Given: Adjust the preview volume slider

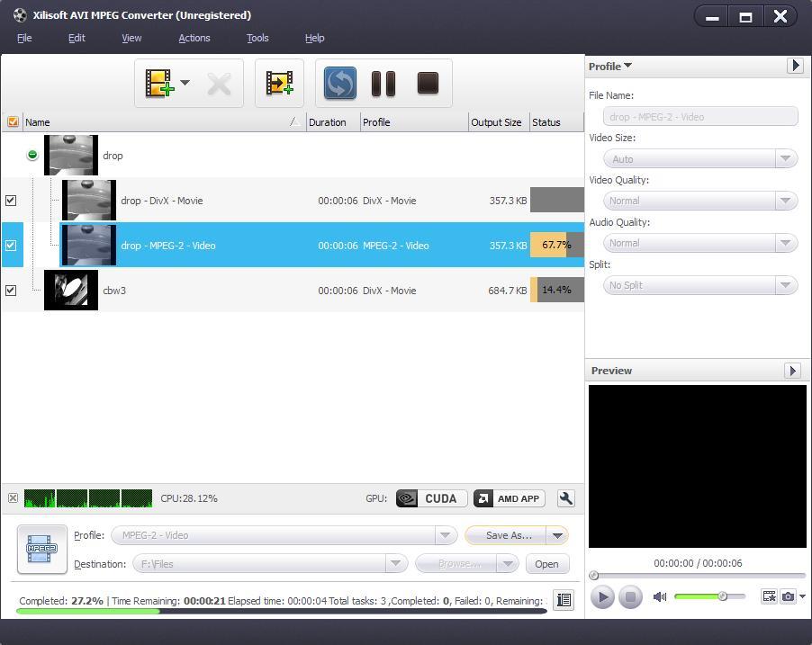Looking at the screenshot, I should click(x=720, y=596).
